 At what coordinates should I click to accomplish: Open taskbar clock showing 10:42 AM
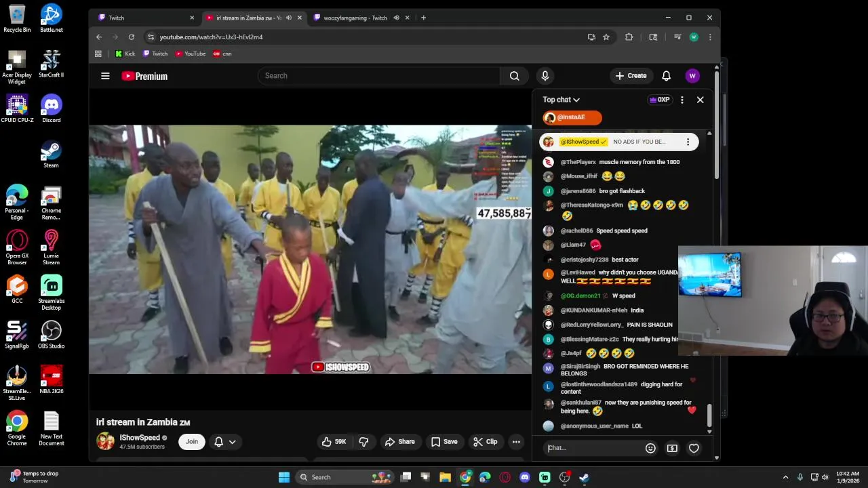point(848,477)
